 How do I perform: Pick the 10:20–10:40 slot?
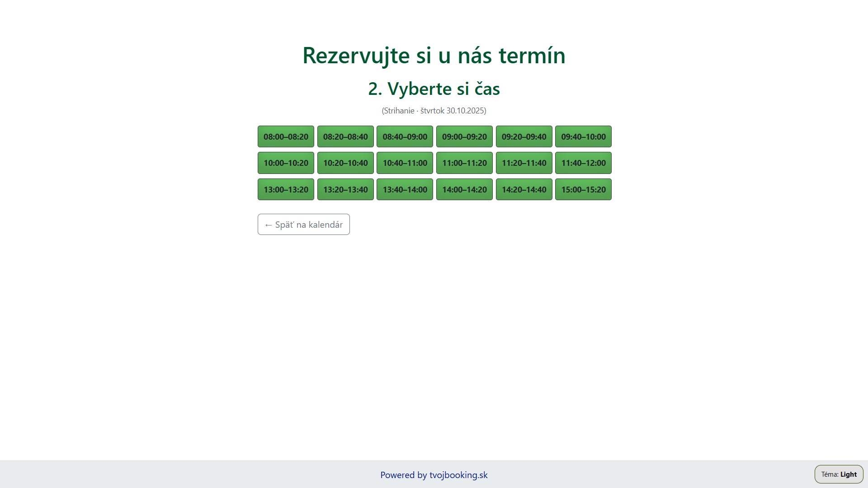coord(345,163)
